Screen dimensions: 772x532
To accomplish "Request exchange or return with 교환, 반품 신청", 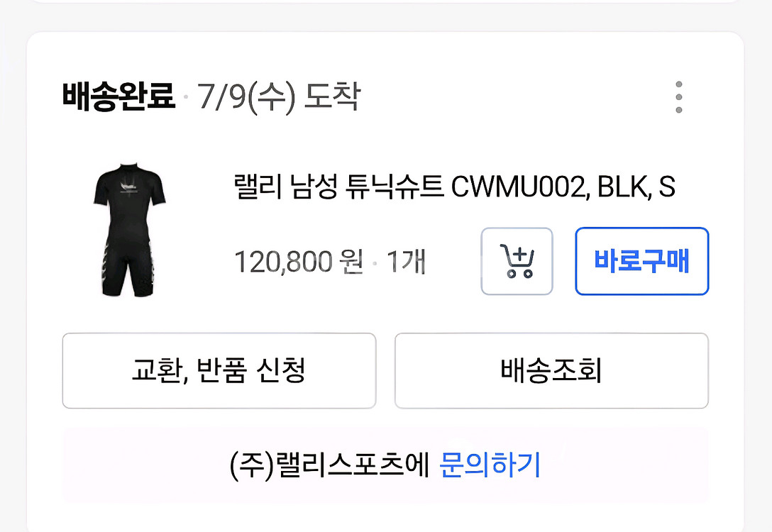I will (x=219, y=370).
